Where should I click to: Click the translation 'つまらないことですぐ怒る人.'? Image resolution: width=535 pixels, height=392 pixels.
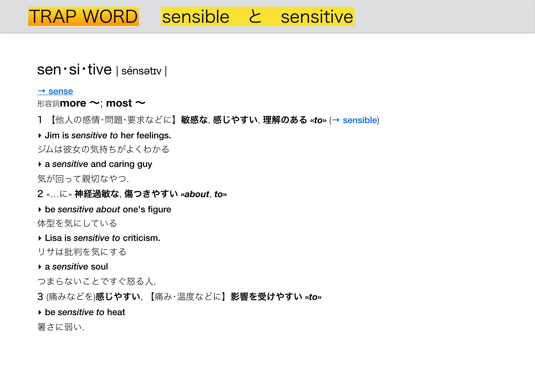click(96, 281)
